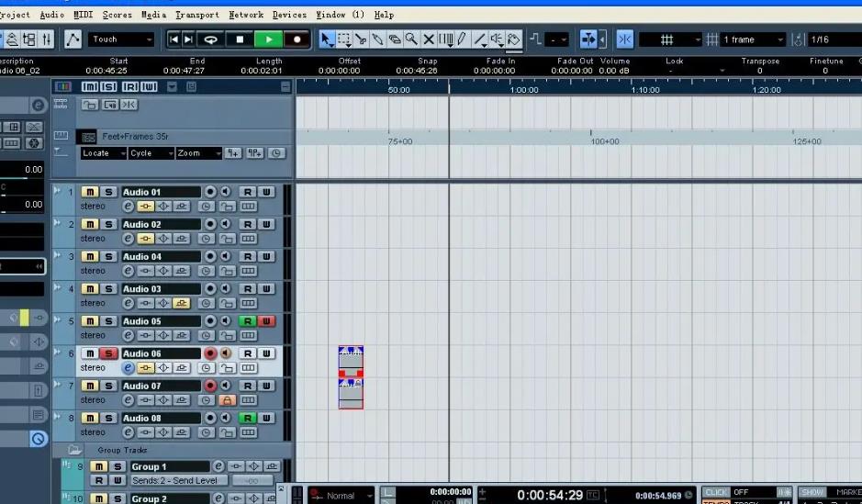862x504 pixels.
Task: Pick the Split scissors tool
Action: point(361,39)
